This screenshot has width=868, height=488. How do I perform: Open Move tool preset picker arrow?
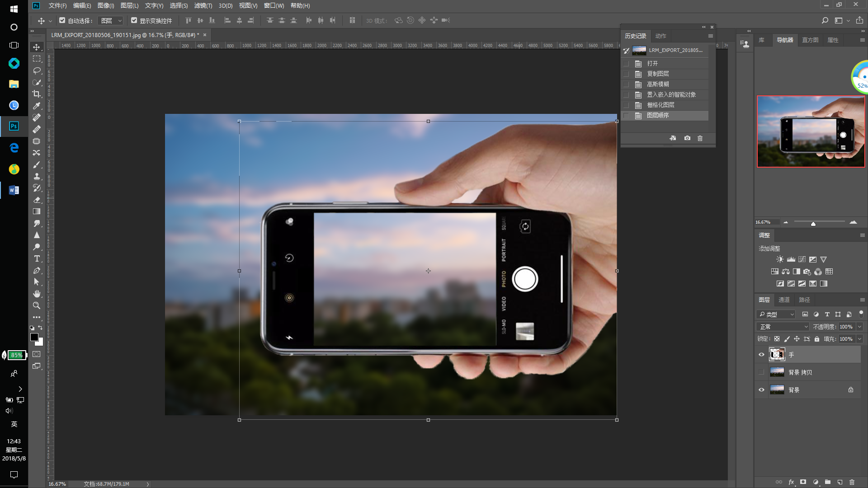point(50,21)
